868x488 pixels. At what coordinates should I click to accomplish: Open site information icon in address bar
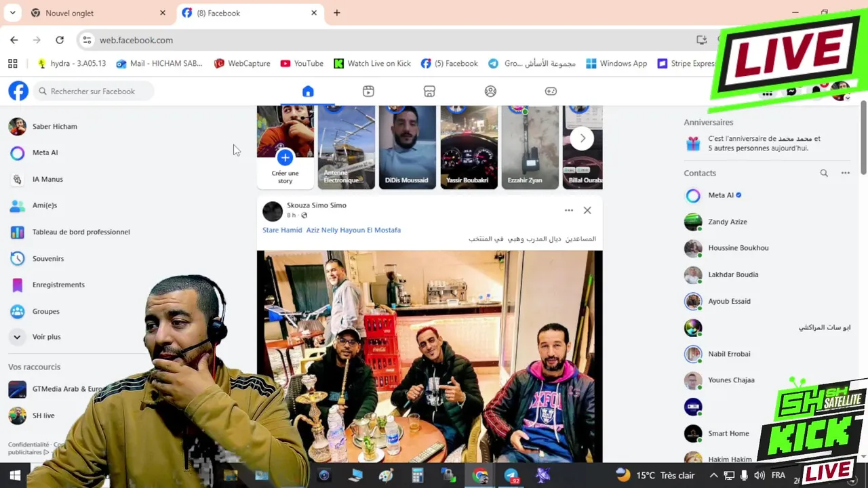coord(87,40)
